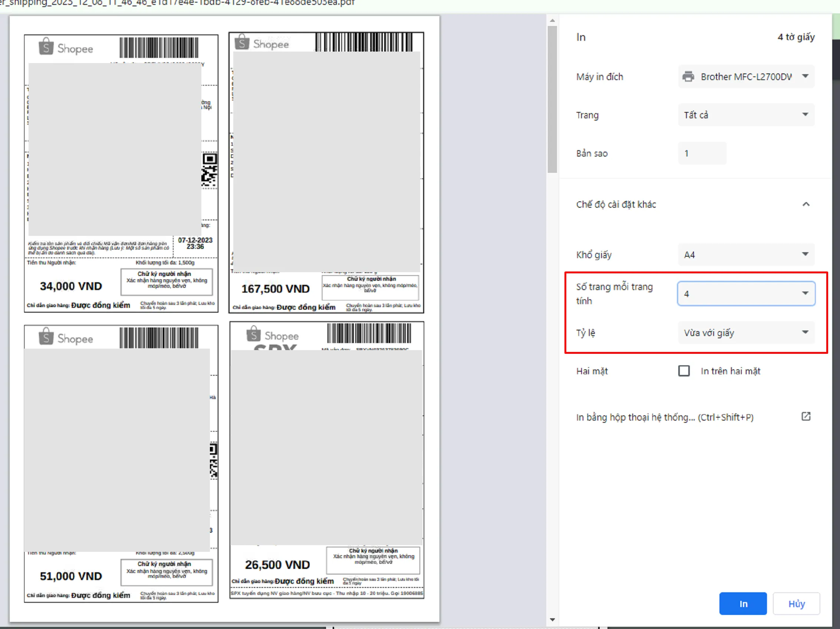Click the 34,000 VND amount text
This screenshot has height=629, width=840.
tap(71, 286)
